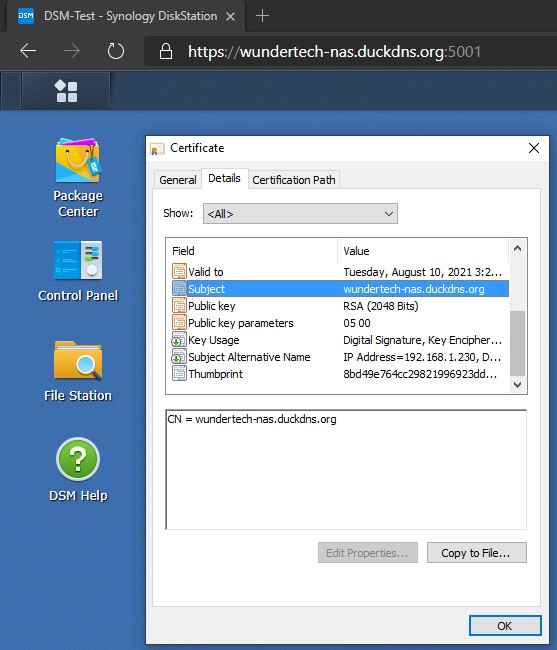The image size is (557, 650).
Task: Click the Public key field icon
Action: (x=179, y=306)
